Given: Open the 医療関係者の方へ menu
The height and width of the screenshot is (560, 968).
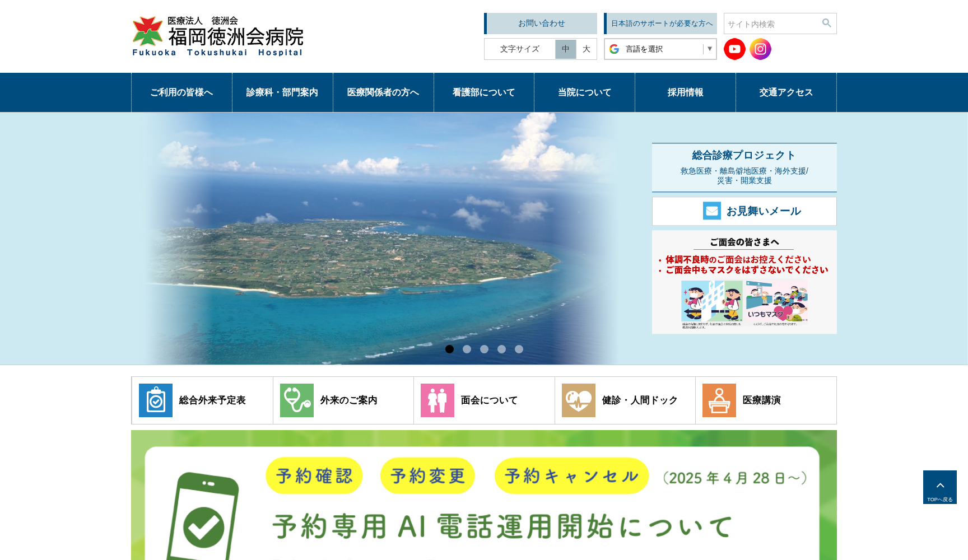Looking at the screenshot, I should (383, 92).
